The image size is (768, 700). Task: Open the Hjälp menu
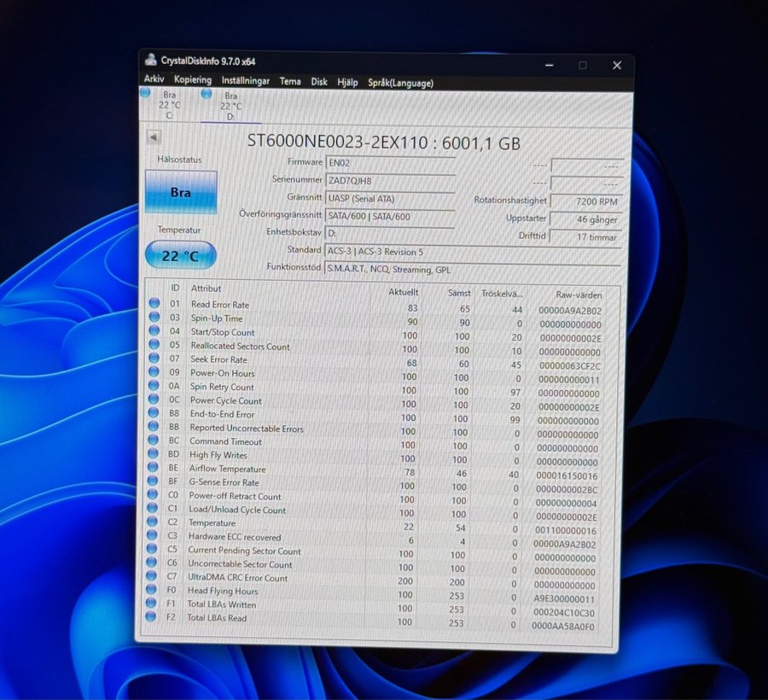click(x=347, y=82)
